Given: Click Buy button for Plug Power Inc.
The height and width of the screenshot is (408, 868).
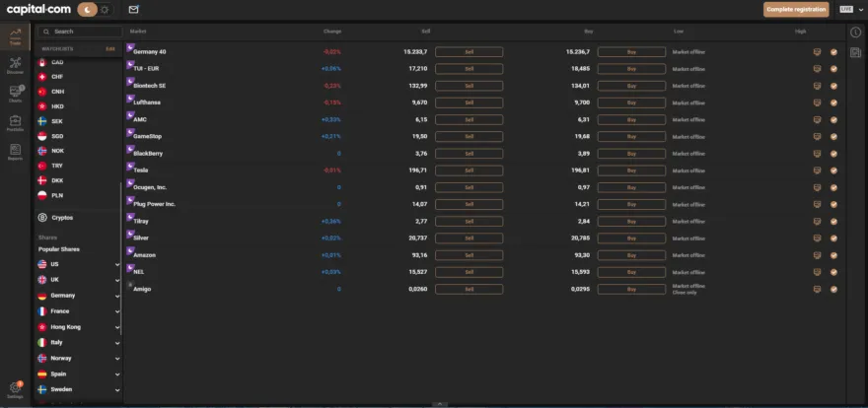Looking at the screenshot, I should pos(631,204).
